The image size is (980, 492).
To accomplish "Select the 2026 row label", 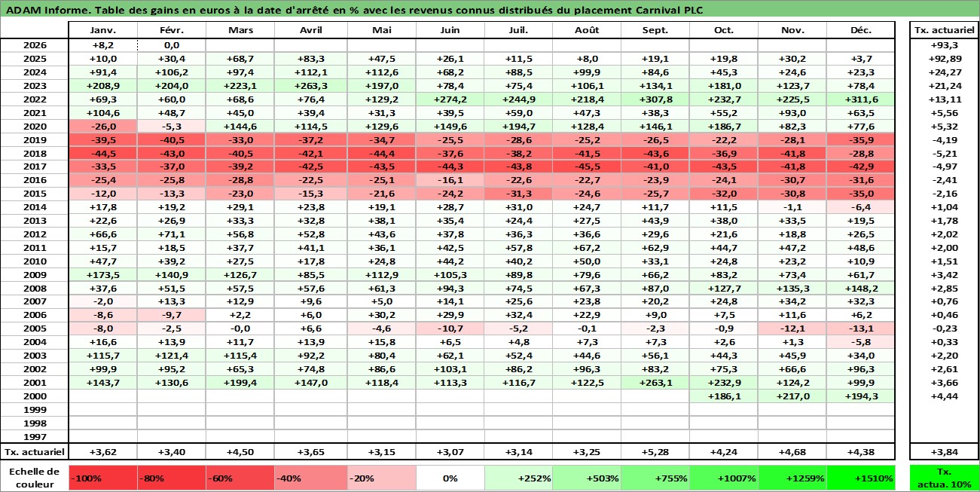I will 35,45.
